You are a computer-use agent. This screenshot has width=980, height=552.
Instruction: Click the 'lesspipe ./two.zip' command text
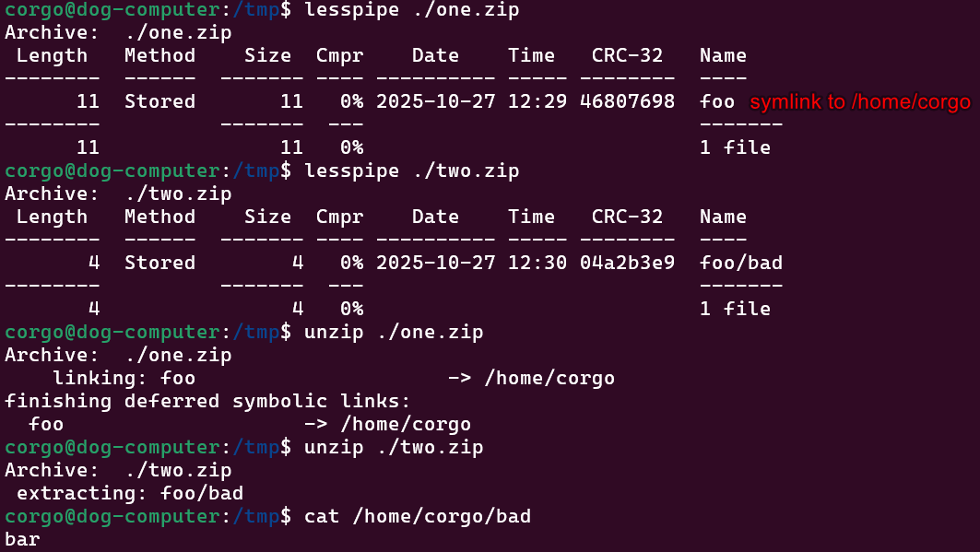(x=411, y=171)
